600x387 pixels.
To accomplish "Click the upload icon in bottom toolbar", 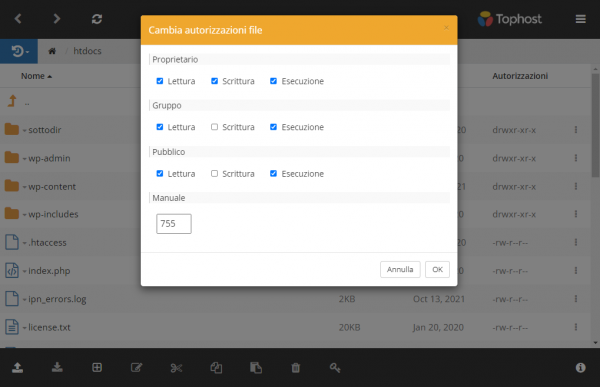I will coord(18,367).
